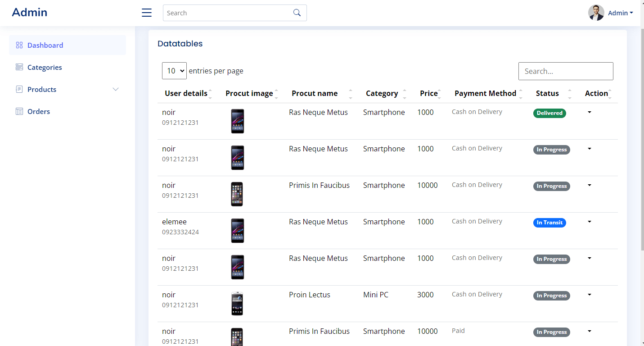Click the Admin profile avatar
Viewport: 644px width, 346px height.
pyautogui.click(x=596, y=13)
